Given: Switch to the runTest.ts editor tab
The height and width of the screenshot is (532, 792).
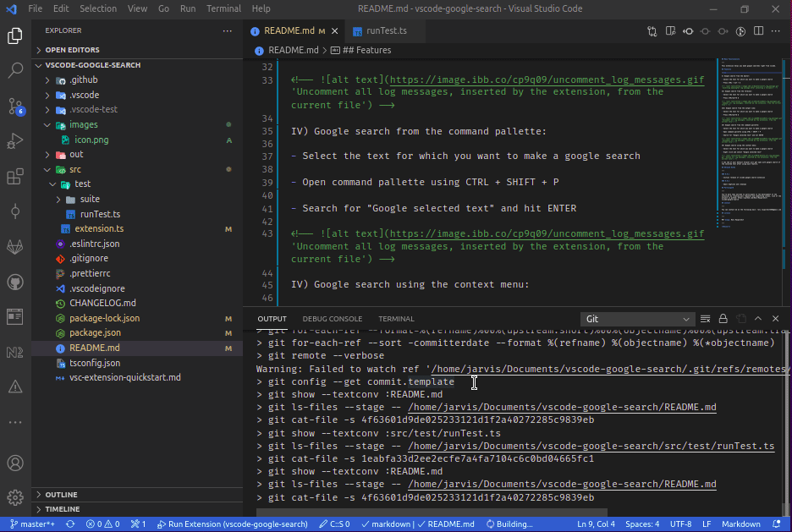Looking at the screenshot, I should (x=386, y=30).
